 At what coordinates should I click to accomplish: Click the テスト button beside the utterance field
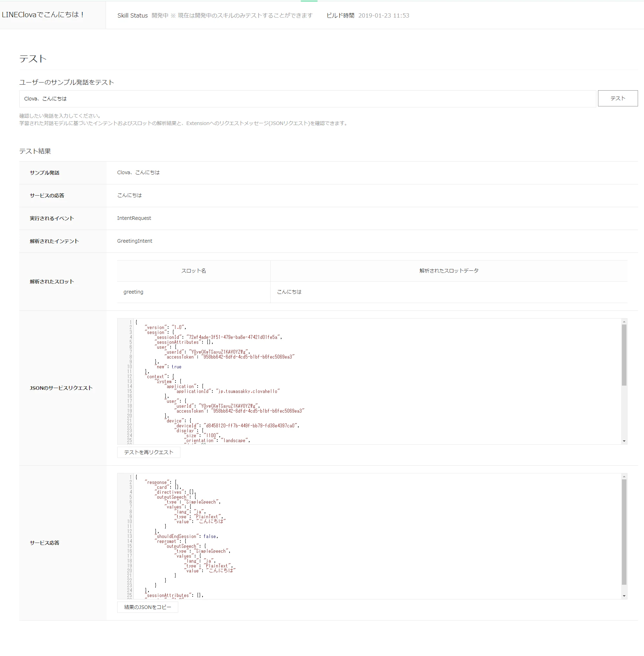pos(618,98)
